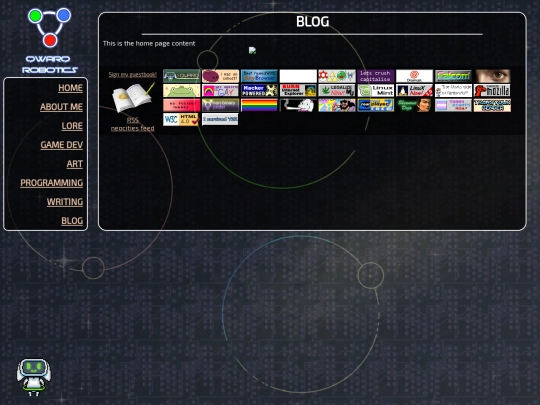Click the Shenmue Dojo badge

pyautogui.click(x=414, y=105)
